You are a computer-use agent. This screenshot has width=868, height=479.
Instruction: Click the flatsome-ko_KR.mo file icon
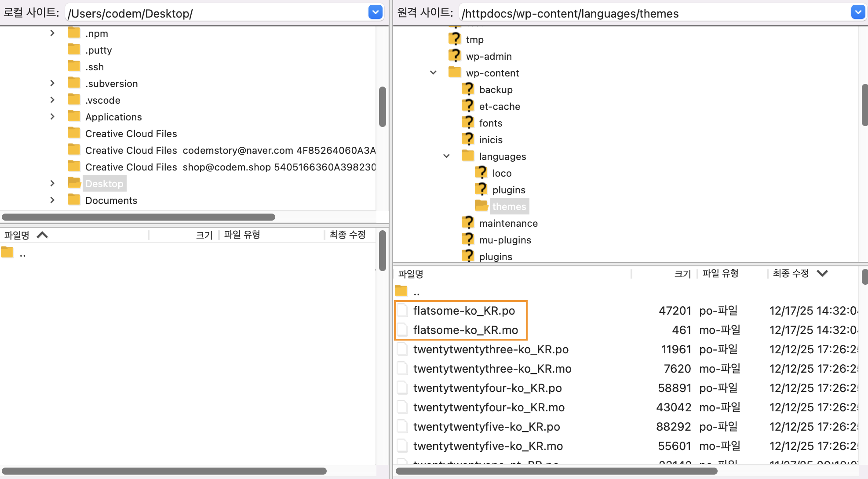click(402, 330)
